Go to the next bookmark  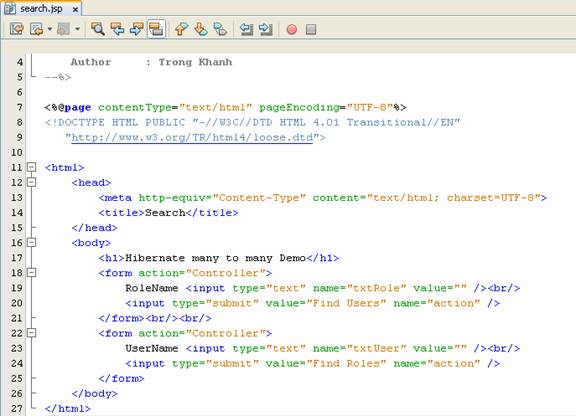[201, 29]
